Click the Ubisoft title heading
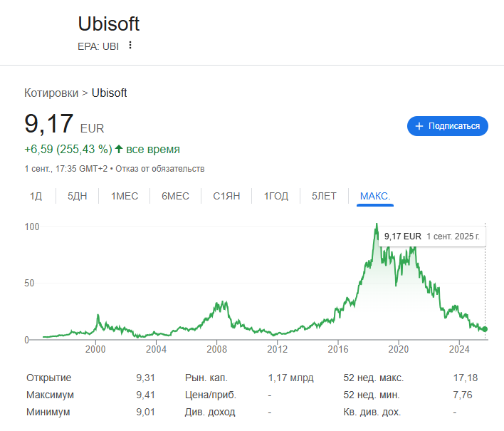The width and height of the screenshot is (504, 431). [x=109, y=24]
